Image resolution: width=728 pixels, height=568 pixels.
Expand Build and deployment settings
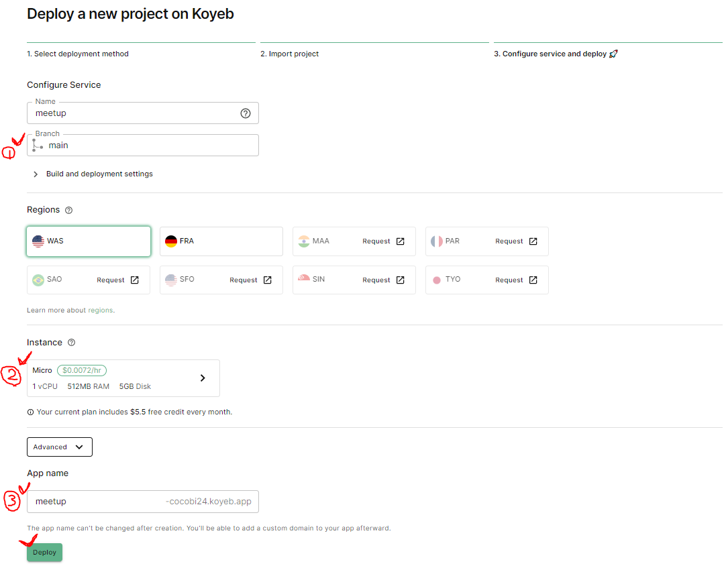(x=93, y=174)
